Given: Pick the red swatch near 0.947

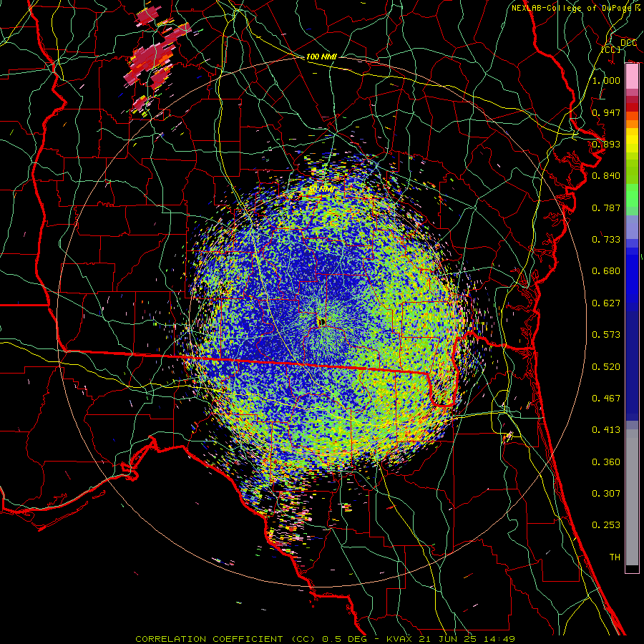Looking at the screenshot, I should point(632,107).
